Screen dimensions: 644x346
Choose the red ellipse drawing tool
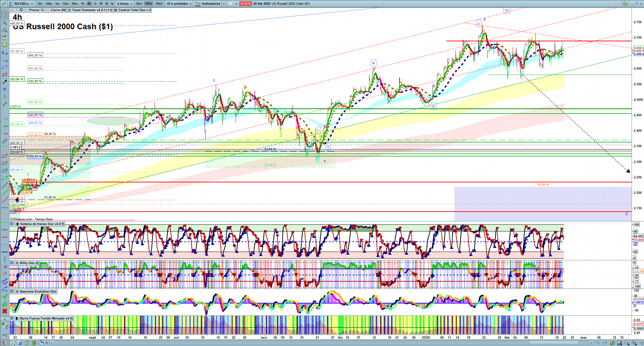(5, 156)
